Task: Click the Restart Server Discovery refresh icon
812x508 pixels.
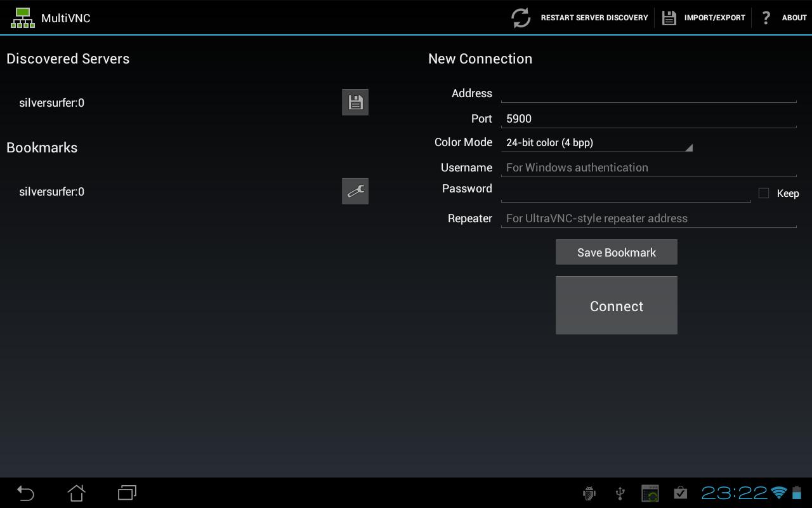Action: [521, 18]
